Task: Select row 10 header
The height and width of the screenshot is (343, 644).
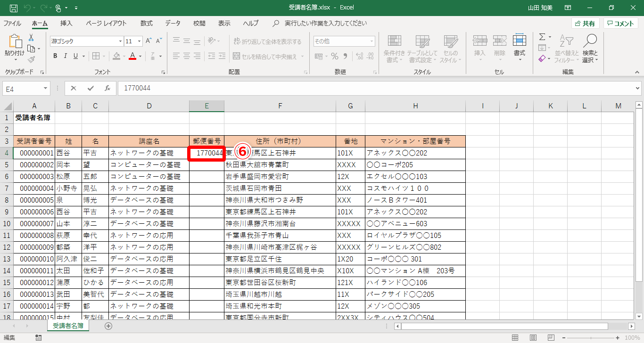Action: pos(7,223)
